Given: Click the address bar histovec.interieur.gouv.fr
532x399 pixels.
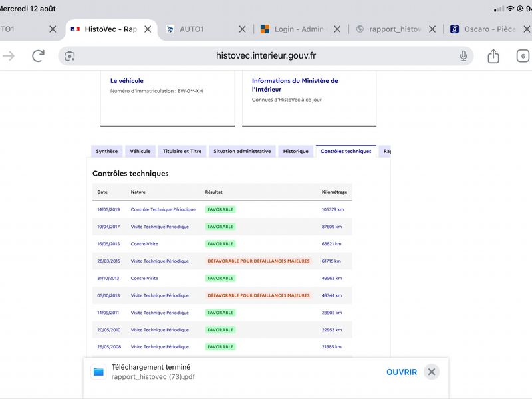Looking at the screenshot, I should click(265, 56).
